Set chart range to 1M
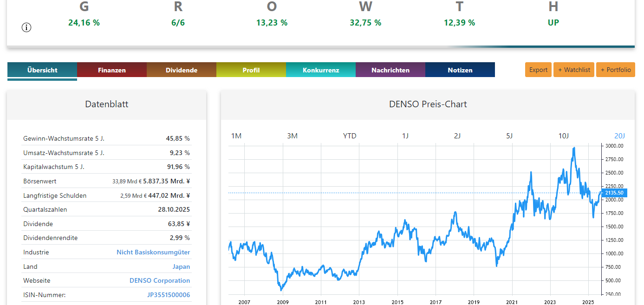 click(236, 136)
